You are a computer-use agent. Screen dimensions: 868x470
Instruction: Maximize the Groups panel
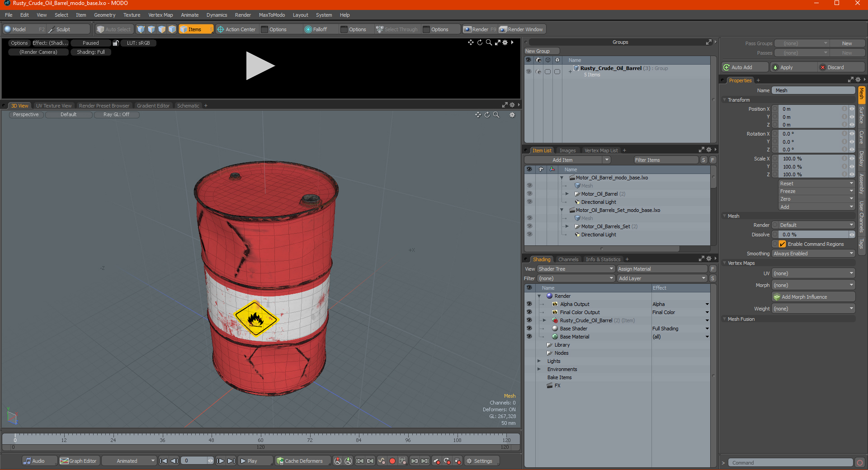click(708, 42)
